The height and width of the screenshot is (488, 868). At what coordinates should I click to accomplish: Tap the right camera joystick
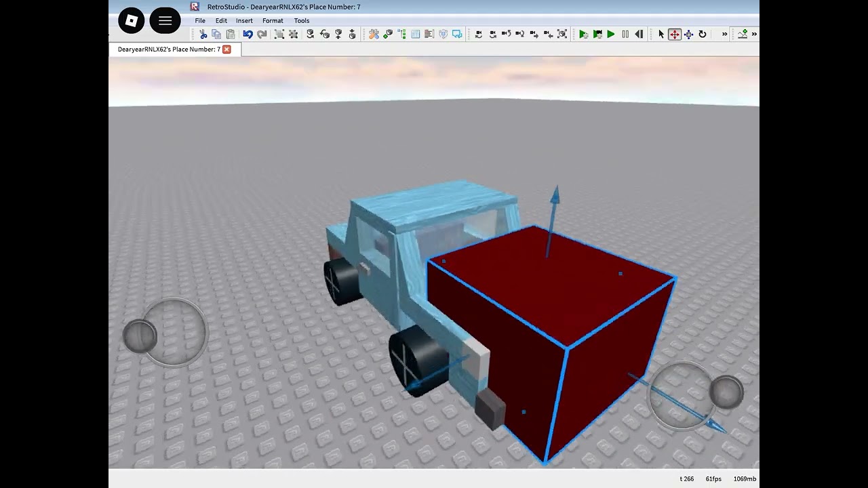[726, 391]
